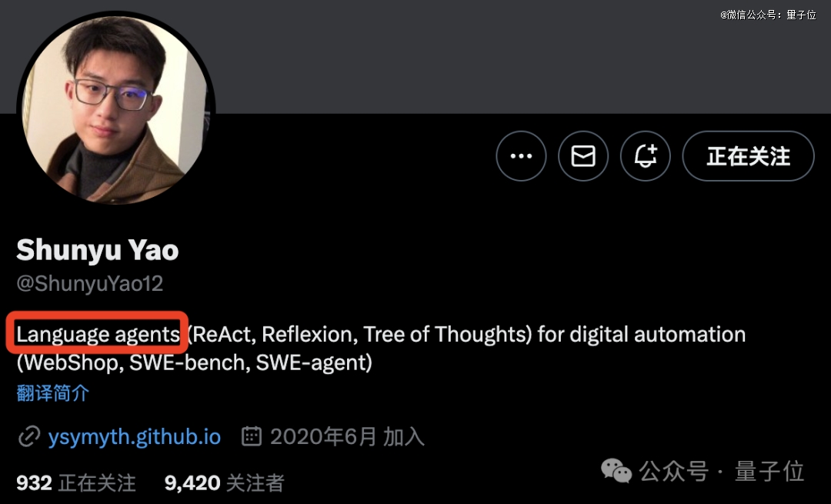831x504 pixels.
Task: View the 9,420 关注者 followers list
Action: pos(224,482)
